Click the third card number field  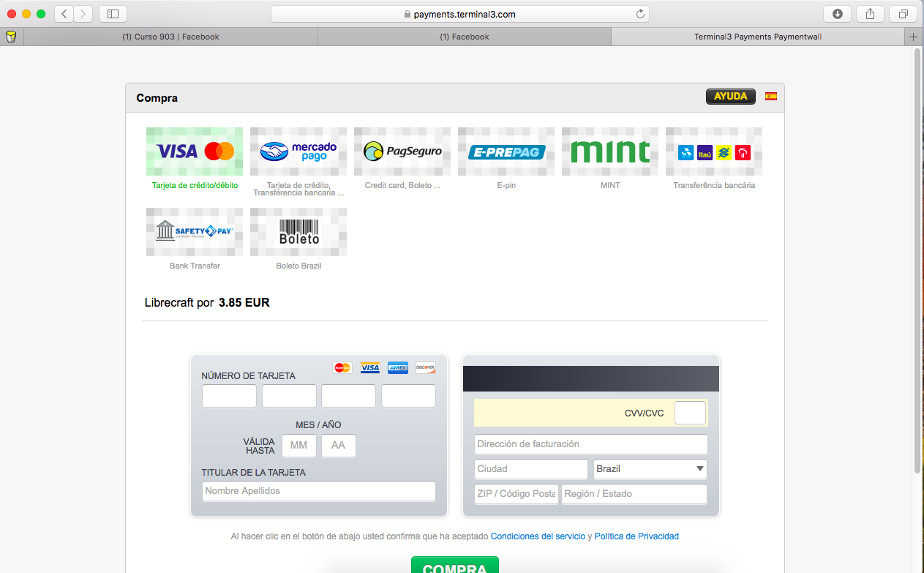point(348,396)
